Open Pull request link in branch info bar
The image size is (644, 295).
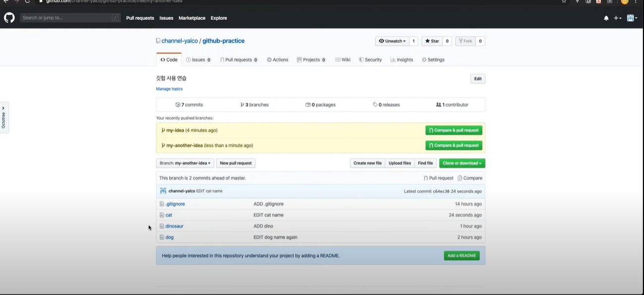pos(439,178)
